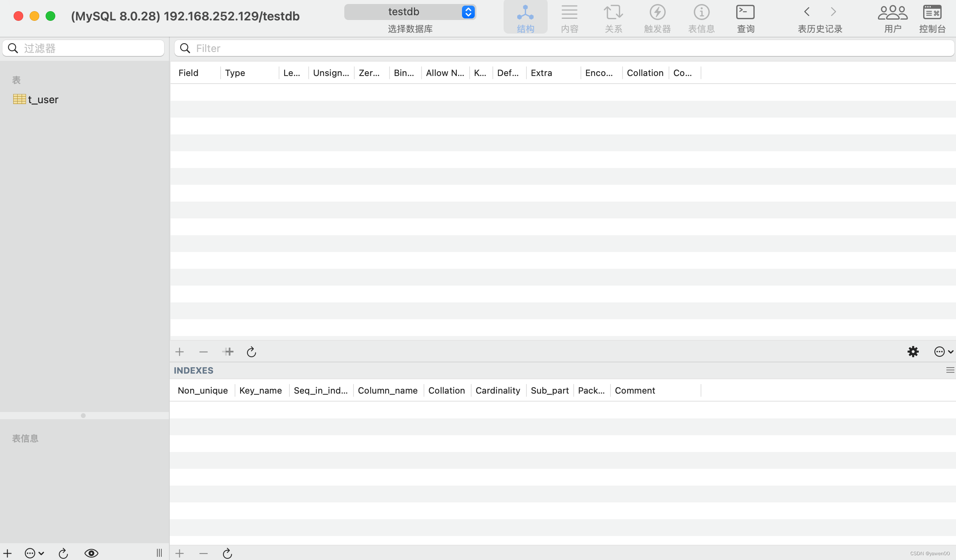
Task: Click the Comment index header
Action: click(656, 390)
